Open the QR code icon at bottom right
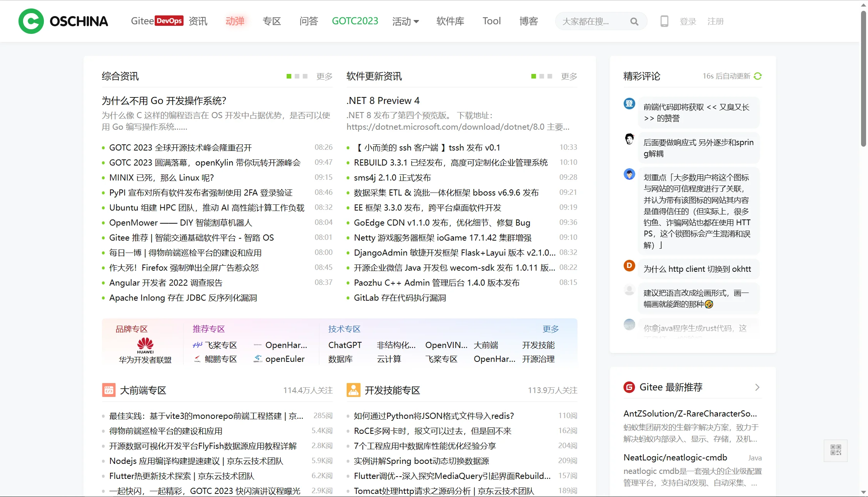The height and width of the screenshot is (497, 868). tap(836, 450)
